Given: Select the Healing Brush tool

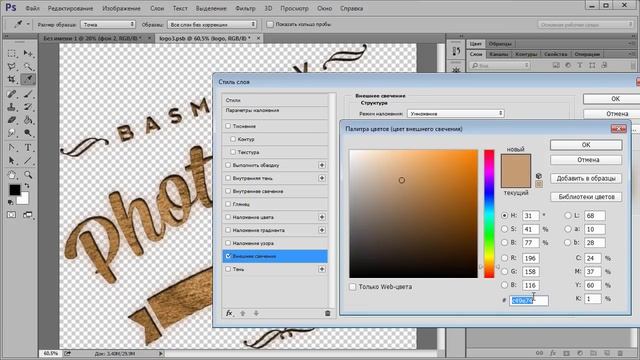Looking at the screenshot, I should click(11, 94).
